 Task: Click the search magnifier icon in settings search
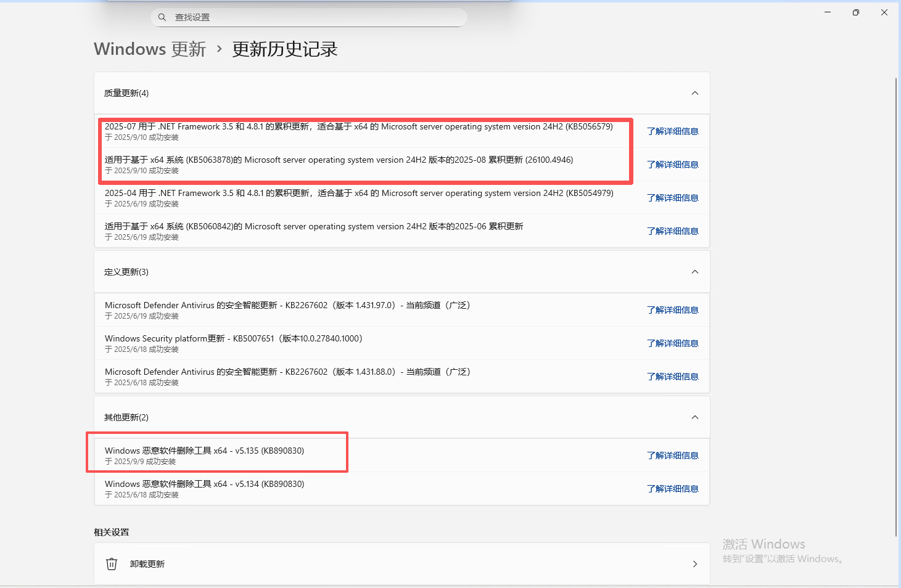click(x=162, y=17)
